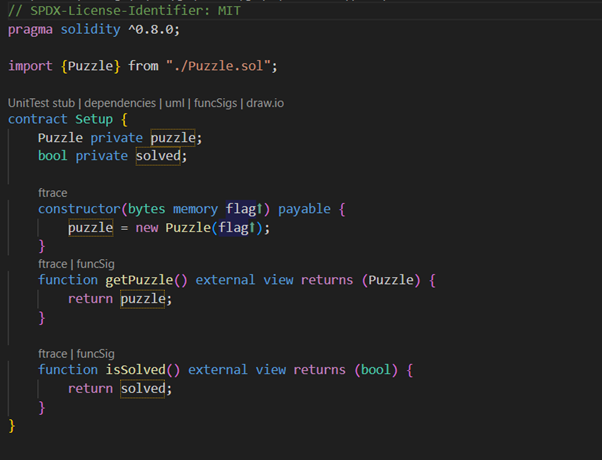Click the final closing brace of contract

pyautogui.click(x=12, y=426)
